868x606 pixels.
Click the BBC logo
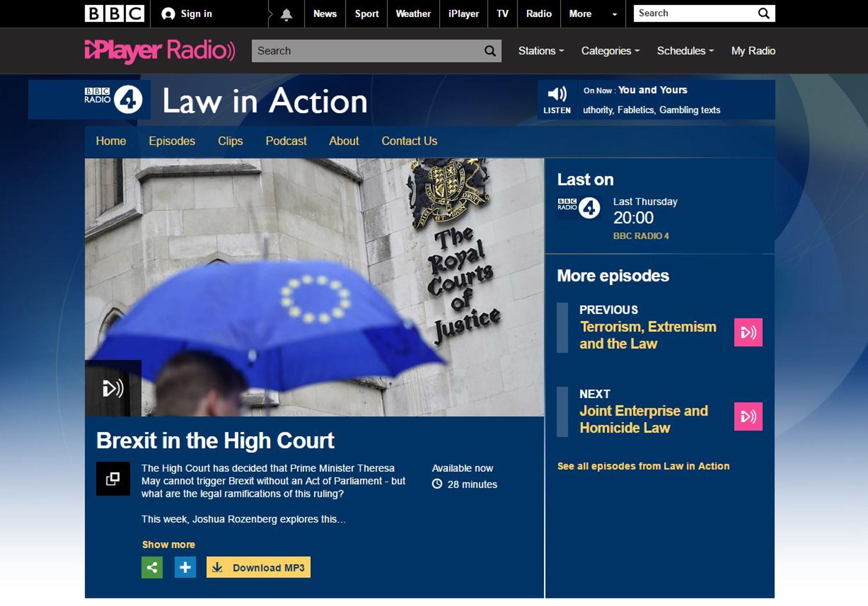point(114,13)
